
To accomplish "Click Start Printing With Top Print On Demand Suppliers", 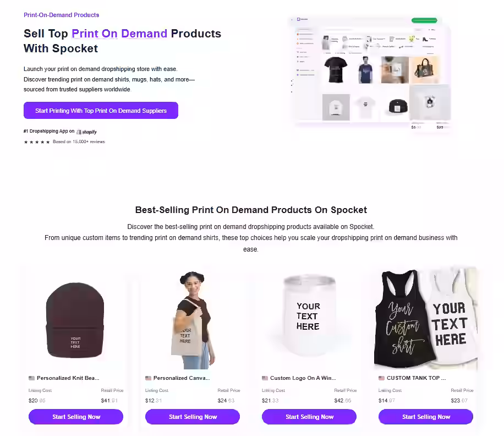I will [x=101, y=111].
